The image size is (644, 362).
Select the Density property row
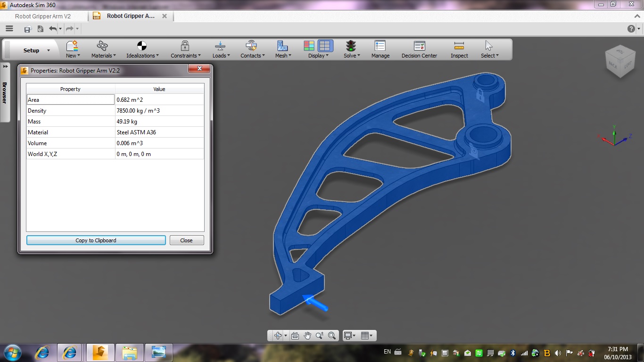tap(71, 111)
